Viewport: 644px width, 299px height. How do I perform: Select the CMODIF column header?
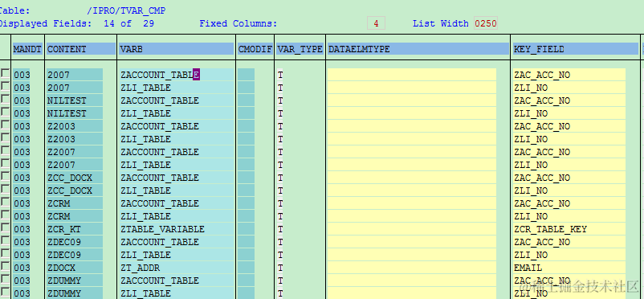pyautogui.click(x=255, y=49)
